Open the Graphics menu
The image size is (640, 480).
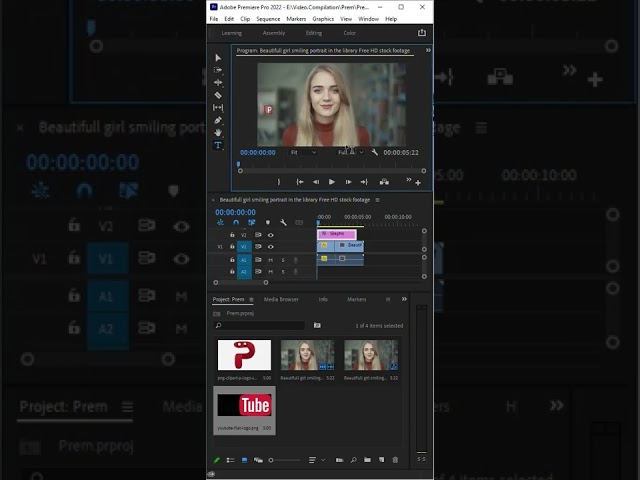[323, 19]
